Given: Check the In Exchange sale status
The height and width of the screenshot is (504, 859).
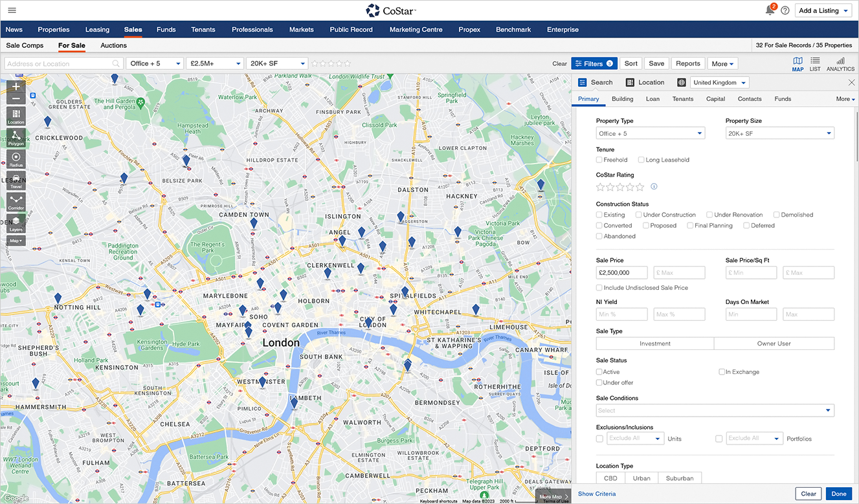Looking at the screenshot, I should point(722,372).
